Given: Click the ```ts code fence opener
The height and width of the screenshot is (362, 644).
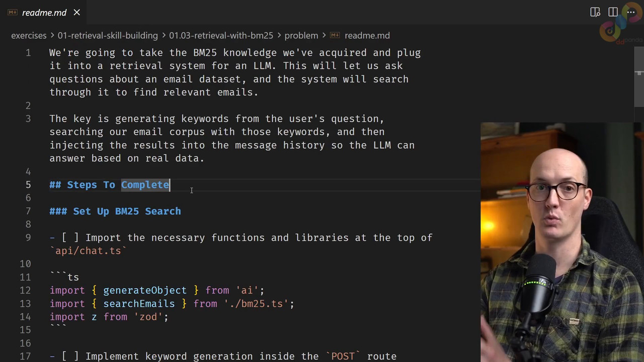Looking at the screenshot, I should tap(64, 277).
